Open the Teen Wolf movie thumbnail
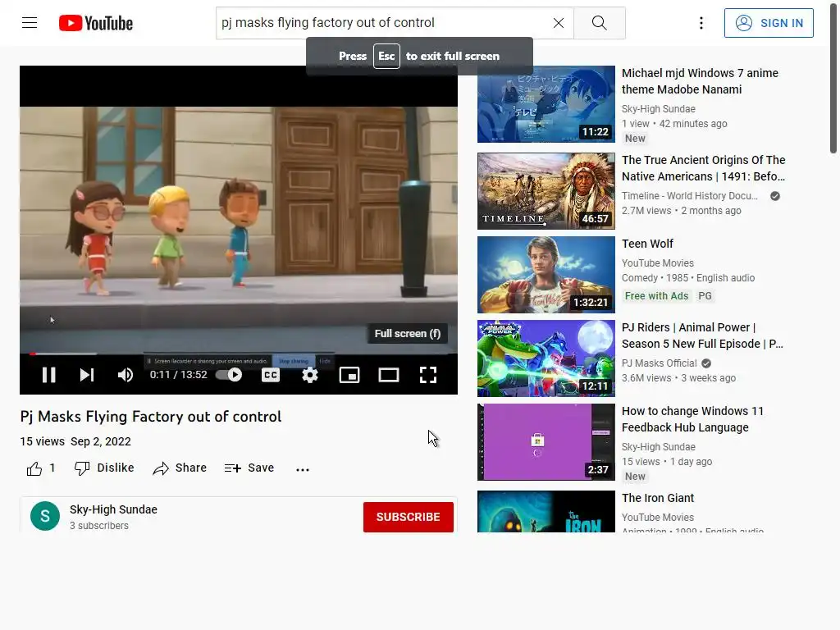 click(546, 275)
